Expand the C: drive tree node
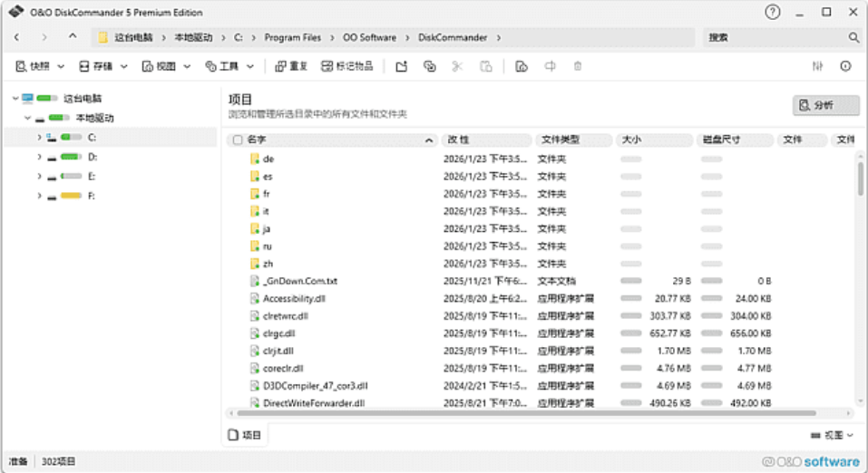Image resolution: width=868 pixels, height=473 pixels. point(39,137)
